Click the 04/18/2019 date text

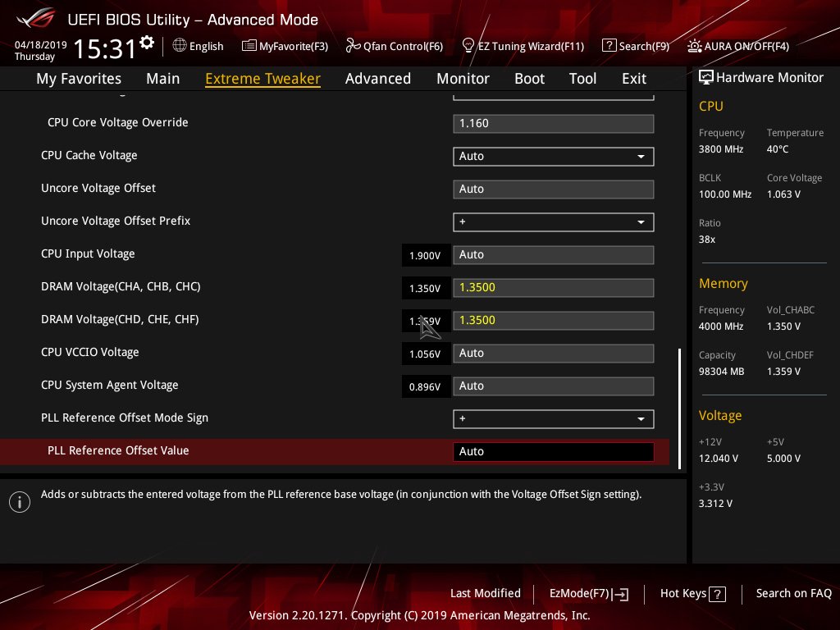pyautogui.click(x=41, y=45)
